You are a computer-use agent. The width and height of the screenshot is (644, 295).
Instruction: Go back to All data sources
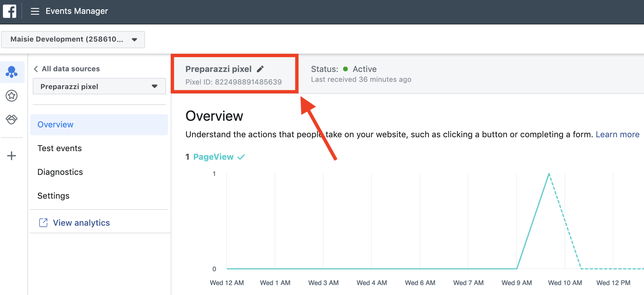click(x=67, y=69)
